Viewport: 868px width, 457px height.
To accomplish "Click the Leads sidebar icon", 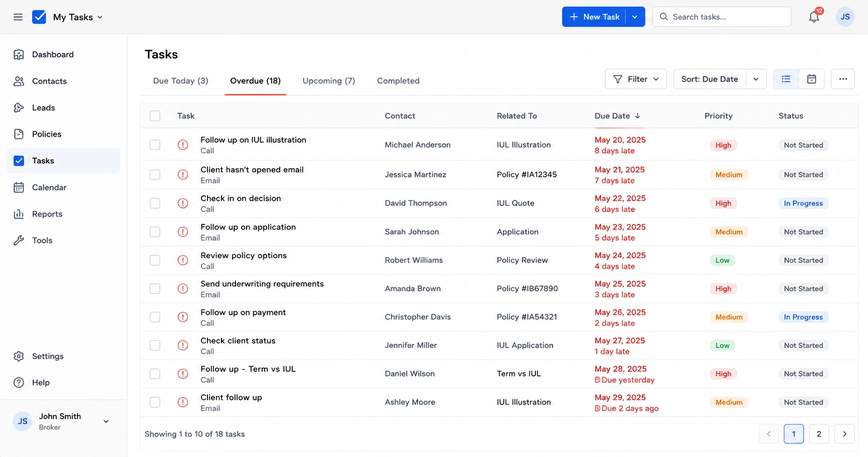I will click(19, 107).
